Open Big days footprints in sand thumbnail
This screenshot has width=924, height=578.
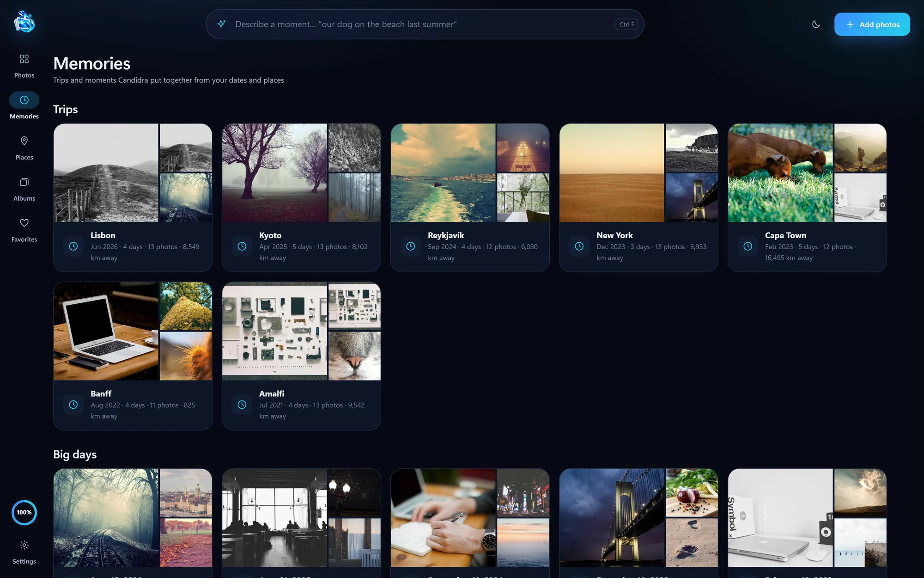point(692,542)
